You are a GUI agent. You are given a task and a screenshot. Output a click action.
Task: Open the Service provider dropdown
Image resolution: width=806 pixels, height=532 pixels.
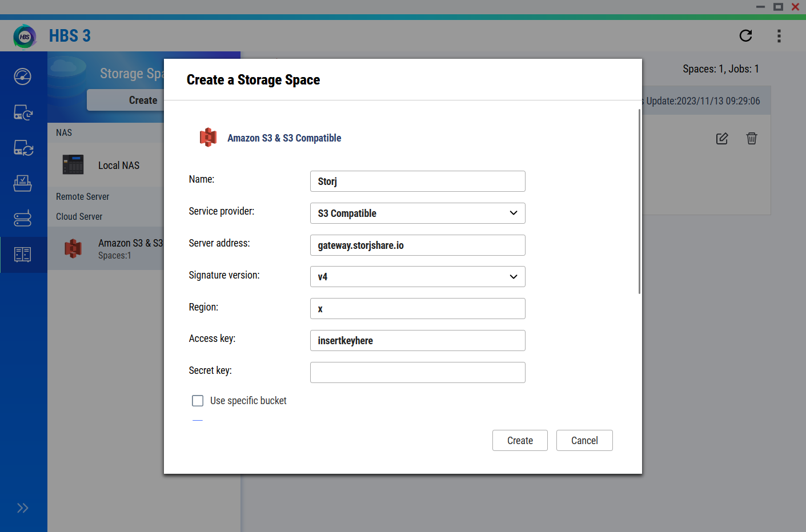[418, 213]
